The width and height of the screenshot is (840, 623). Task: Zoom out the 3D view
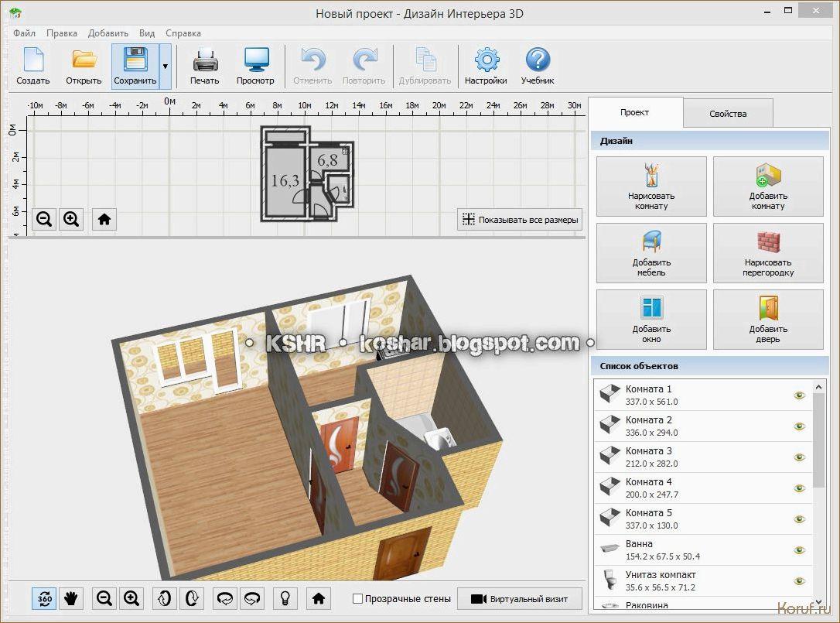(x=104, y=598)
